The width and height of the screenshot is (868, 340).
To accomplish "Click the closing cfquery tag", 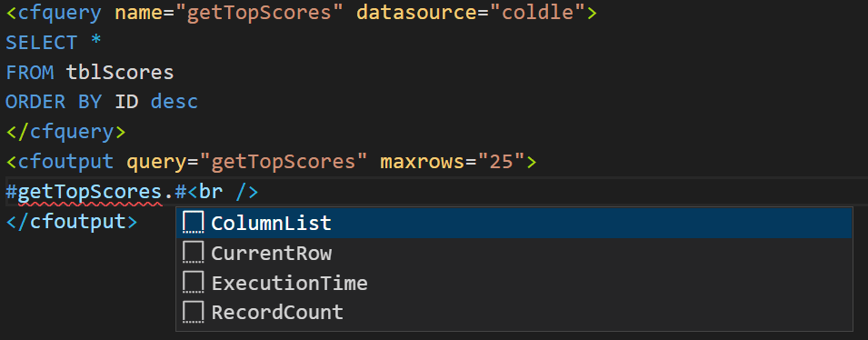I will [x=65, y=133].
